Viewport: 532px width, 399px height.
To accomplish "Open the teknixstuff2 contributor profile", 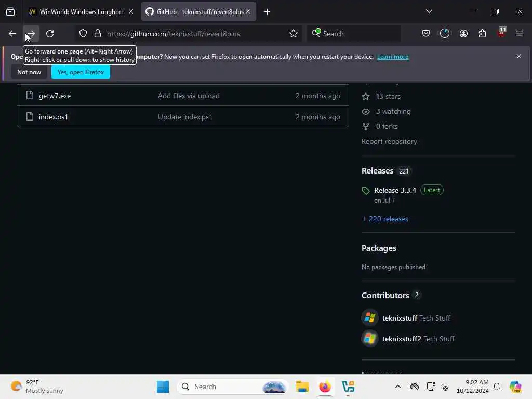I will 402,339.
